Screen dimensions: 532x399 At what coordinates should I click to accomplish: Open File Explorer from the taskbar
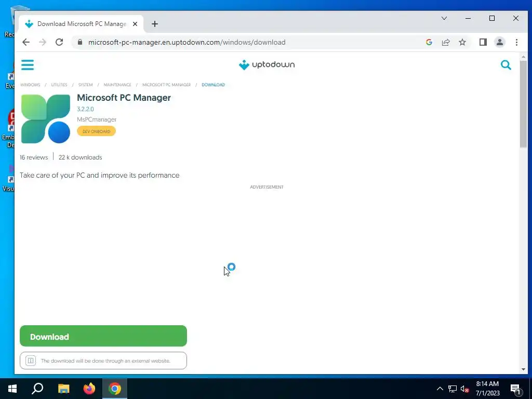pos(63,389)
